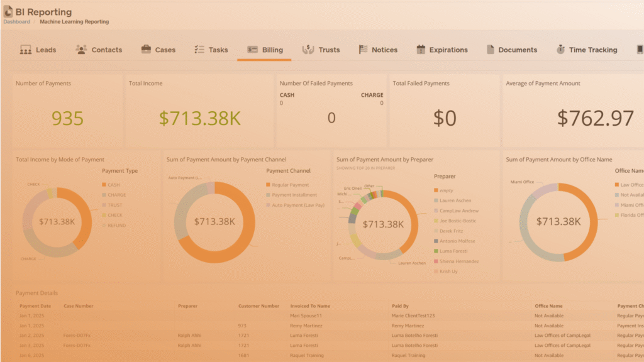This screenshot has height=362, width=644.
Task: Click the Expirations calendar icon
Action: point(421,50)
